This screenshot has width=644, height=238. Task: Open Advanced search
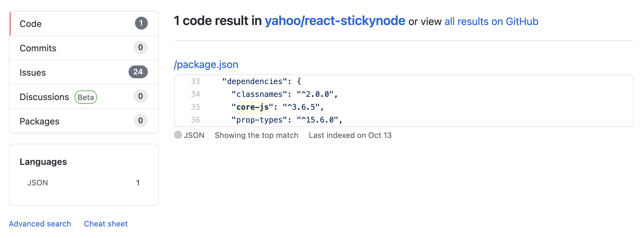[40, 224]
